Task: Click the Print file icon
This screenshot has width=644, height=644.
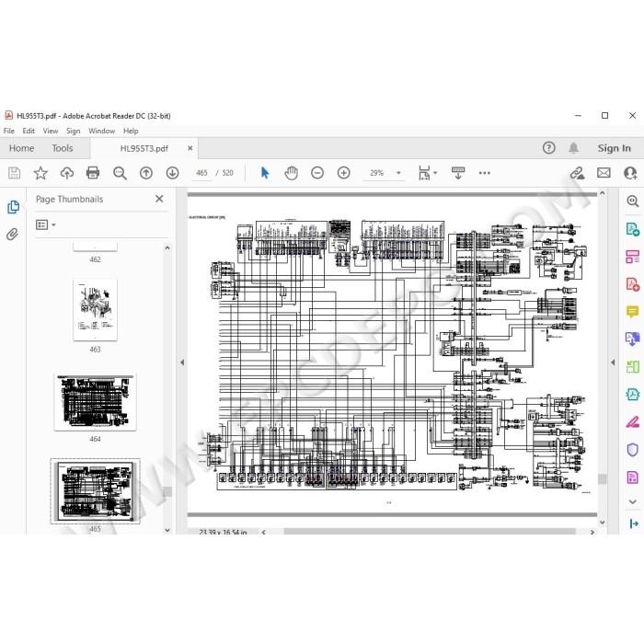Action: tap(93, 173)
